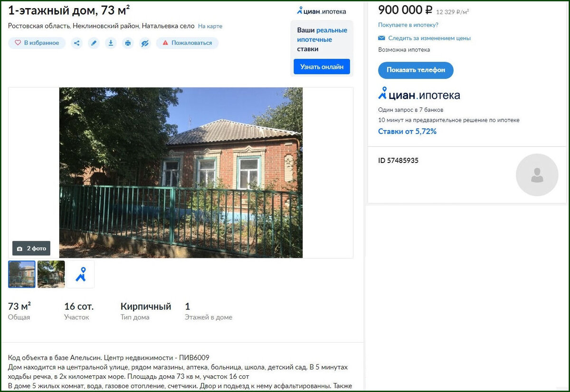Select the first house photo thumbnail
Viewport: 570px width, 392px height.
click(21, 274)
